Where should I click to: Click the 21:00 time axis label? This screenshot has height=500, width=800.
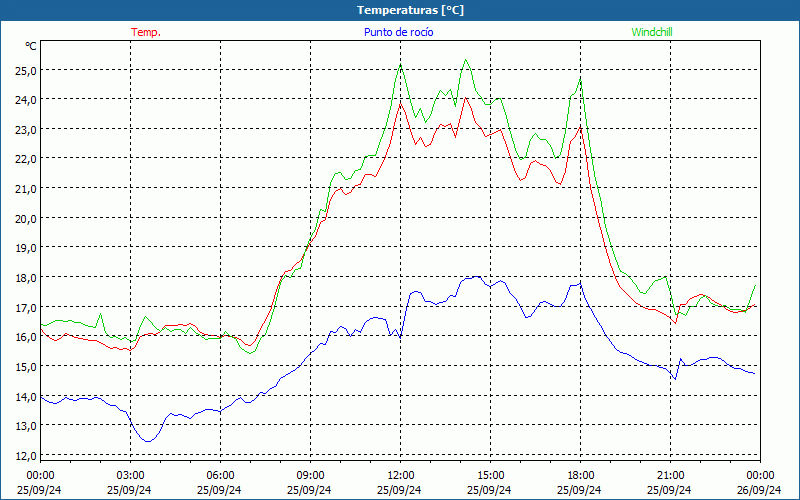tap(670, 476)
